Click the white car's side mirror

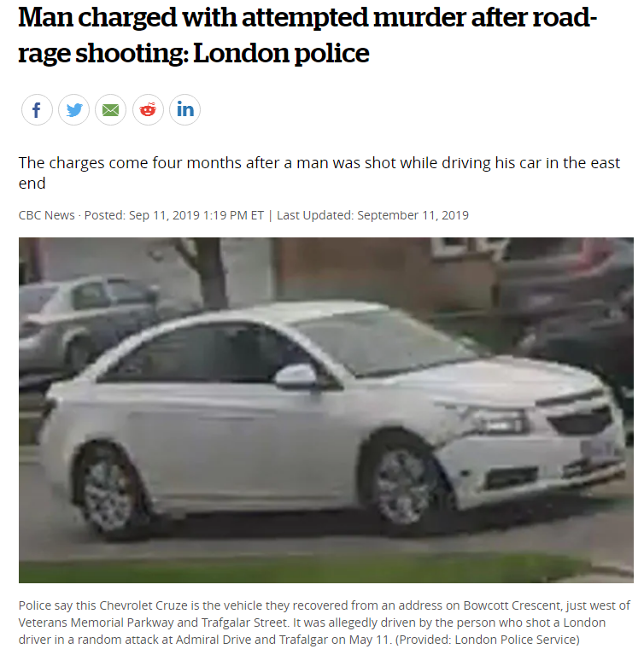pyautogui.click(x=296, y=376)
